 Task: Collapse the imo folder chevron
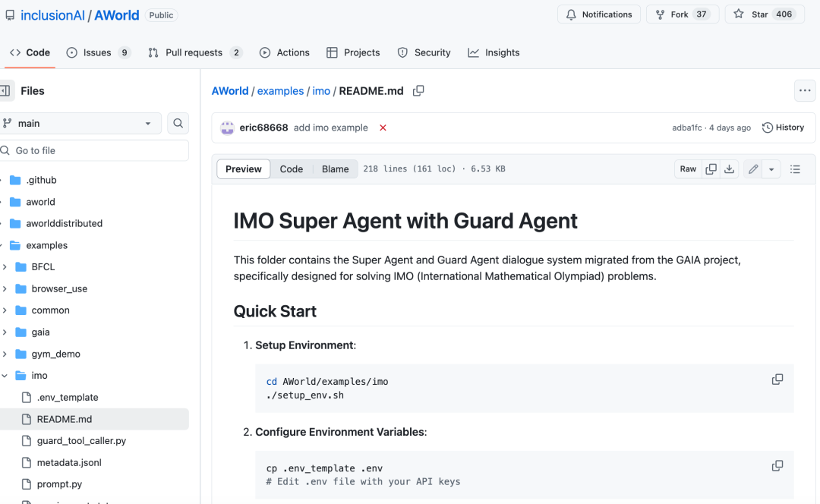point(5,376)
